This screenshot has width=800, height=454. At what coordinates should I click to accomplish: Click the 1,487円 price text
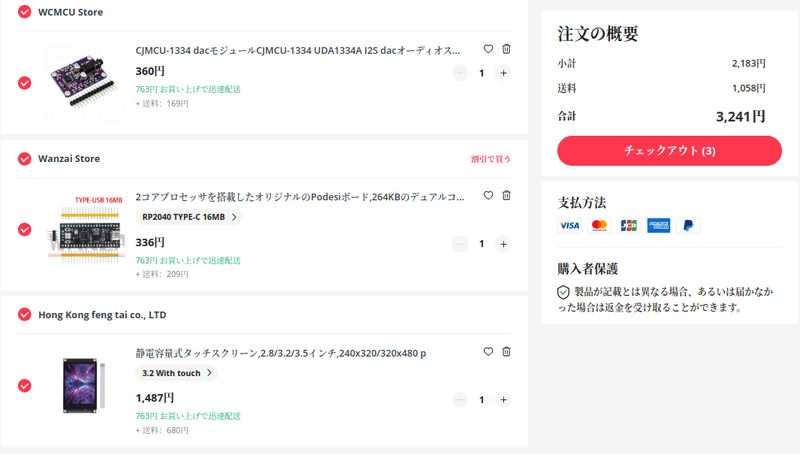(x=155, y=398)
